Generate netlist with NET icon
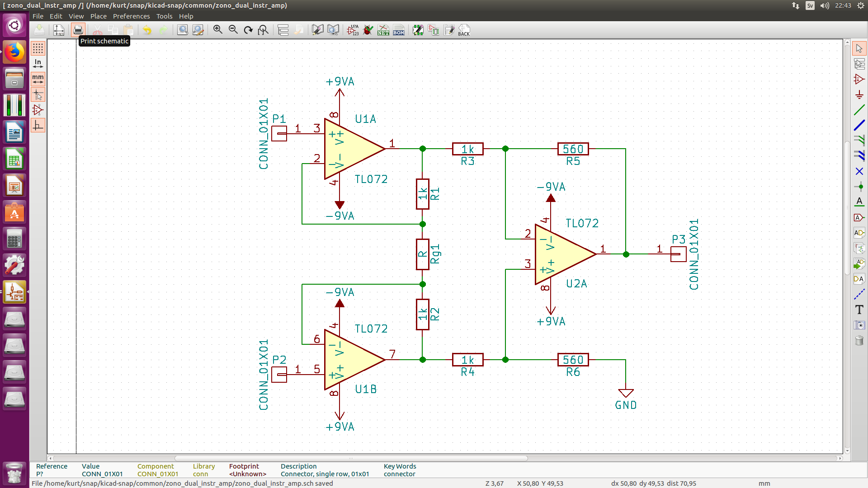 (x=383, y=30)
